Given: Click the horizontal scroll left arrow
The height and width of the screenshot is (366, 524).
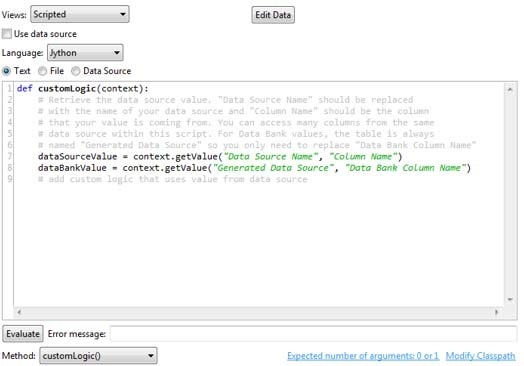Looking at the screenshot, I should [19, 312].
